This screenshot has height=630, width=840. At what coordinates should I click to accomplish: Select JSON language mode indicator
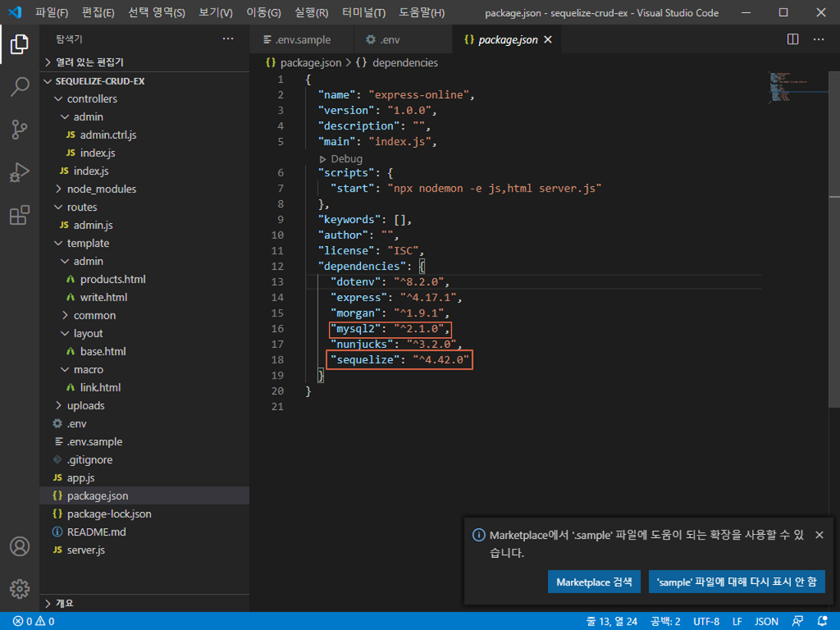(x=767, y=622)
